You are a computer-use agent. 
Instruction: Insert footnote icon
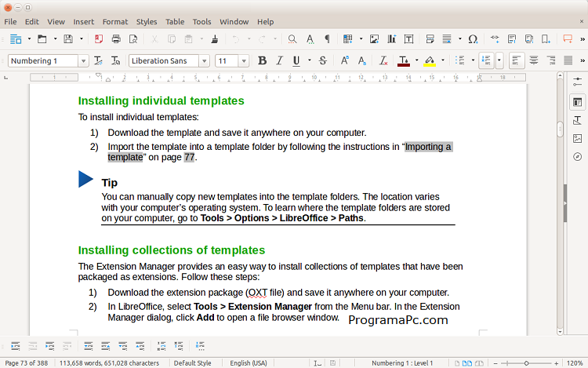512,39
